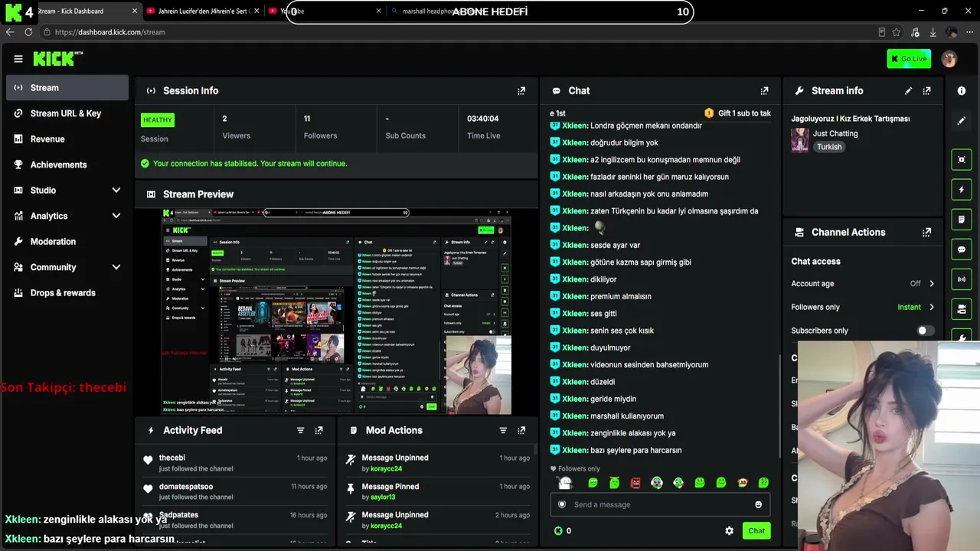
Task: Select the red angry emote in the chat emote row
Action: (635, 483)
